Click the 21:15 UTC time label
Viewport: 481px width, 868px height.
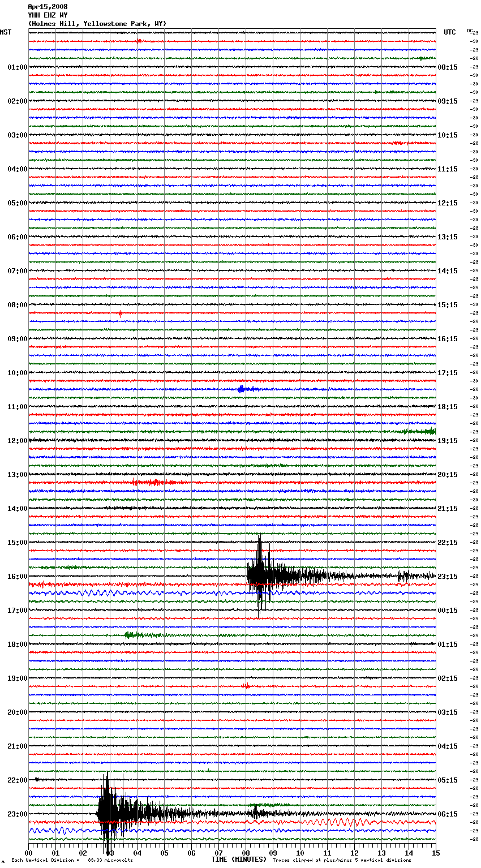pyautogui.click(x=448, y=509)
